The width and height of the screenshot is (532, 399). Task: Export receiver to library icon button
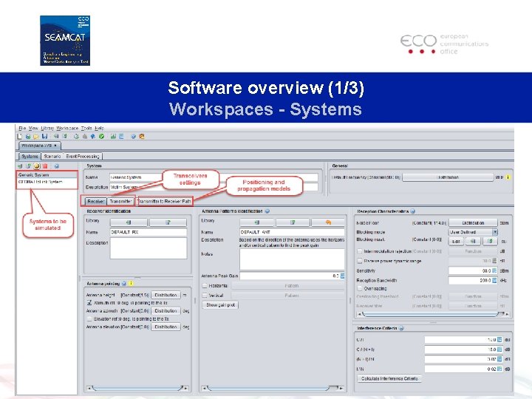[x=168, y=222]
